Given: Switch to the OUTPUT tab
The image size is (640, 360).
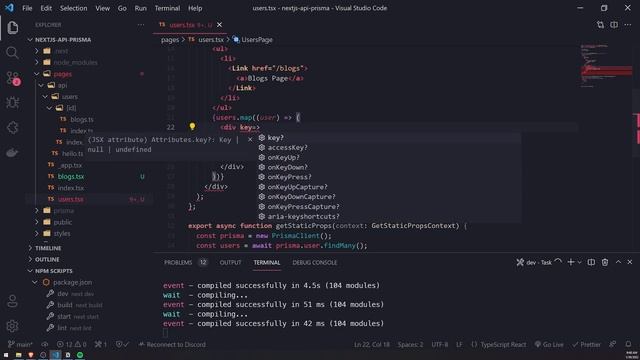Looking at the screenshot, I should coord(230,262).
